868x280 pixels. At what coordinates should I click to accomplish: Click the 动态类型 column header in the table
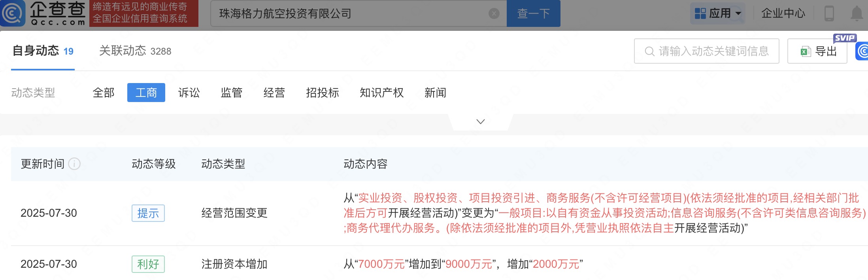[x=223, y=164]
